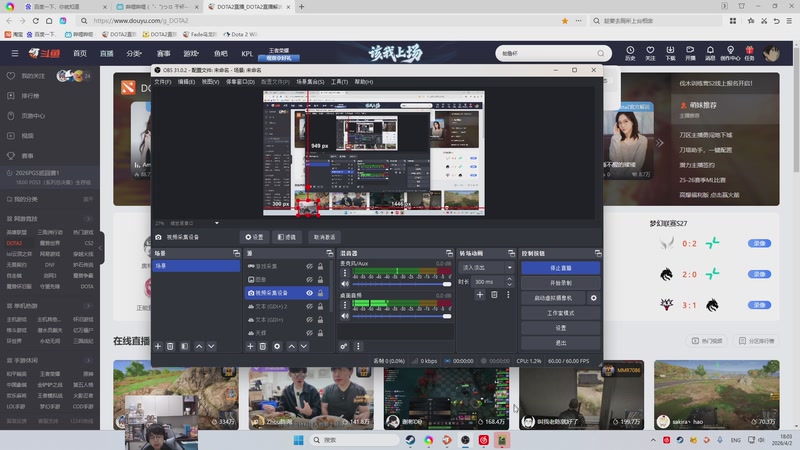Open source properties gear in Sources panel
This screenshot has height=450, width=800.
(277, 346)
